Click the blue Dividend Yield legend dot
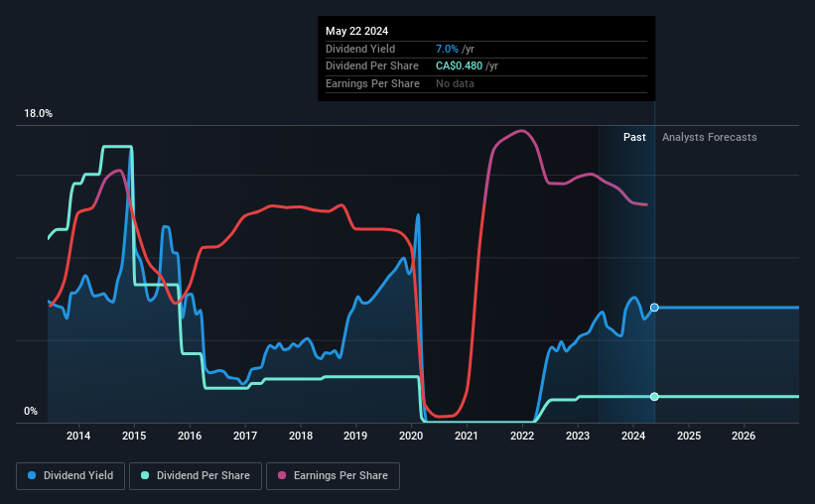This screenshot has width=815, height=504. 32,475
